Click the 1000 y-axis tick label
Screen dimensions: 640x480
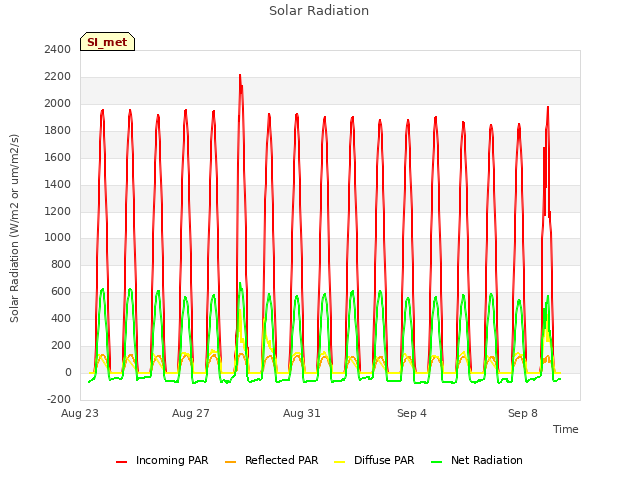58,238
